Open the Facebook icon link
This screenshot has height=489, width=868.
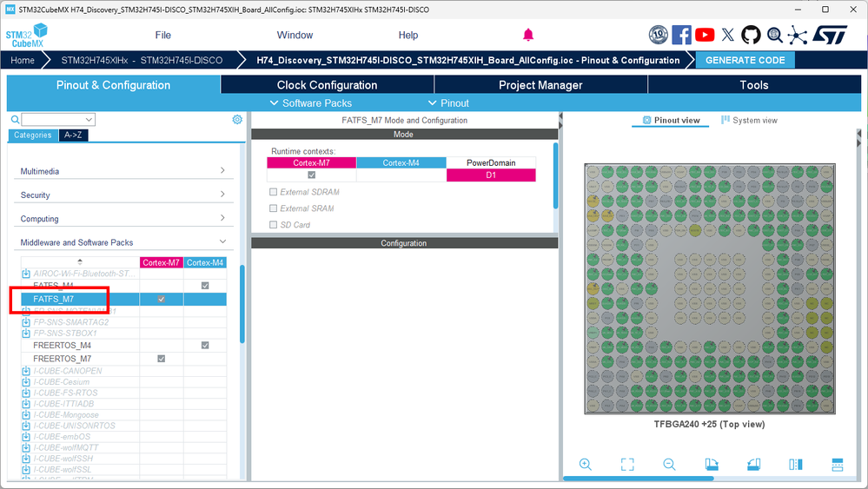pyautogui.click(x=681, y=35)
